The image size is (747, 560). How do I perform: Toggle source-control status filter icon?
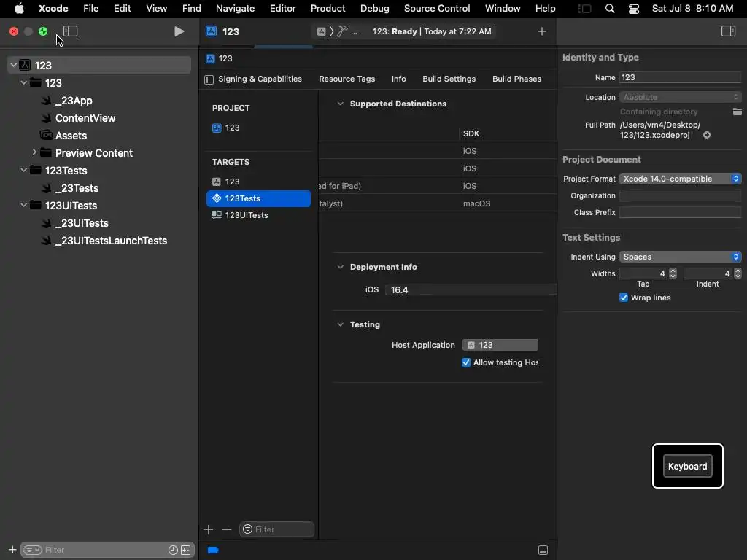click(186, 550)
